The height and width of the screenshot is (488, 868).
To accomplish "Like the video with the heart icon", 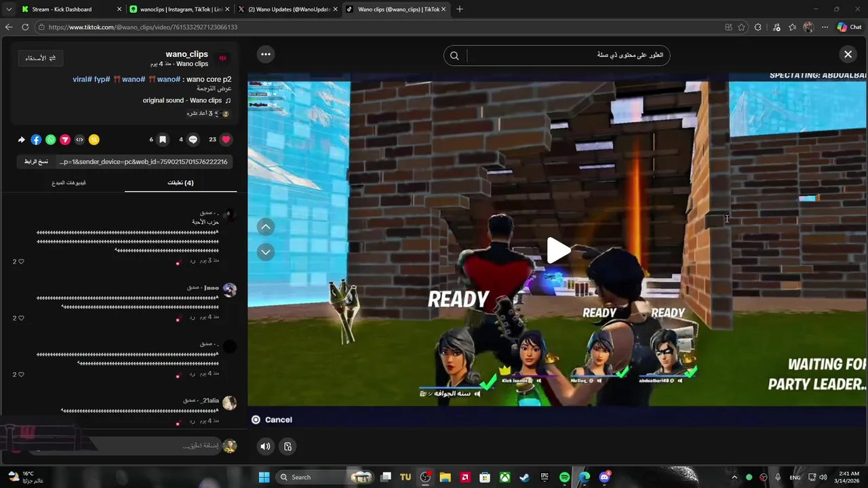I will (226, 140).
